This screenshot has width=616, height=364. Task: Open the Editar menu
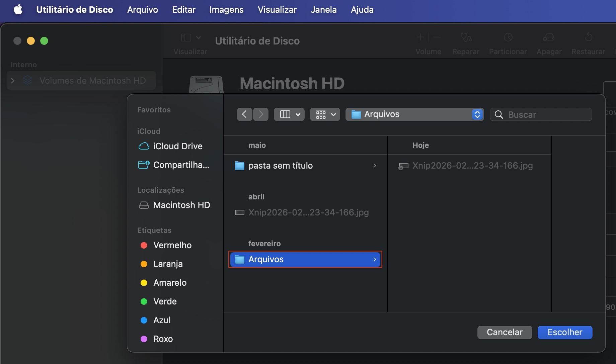coord(184,9)
